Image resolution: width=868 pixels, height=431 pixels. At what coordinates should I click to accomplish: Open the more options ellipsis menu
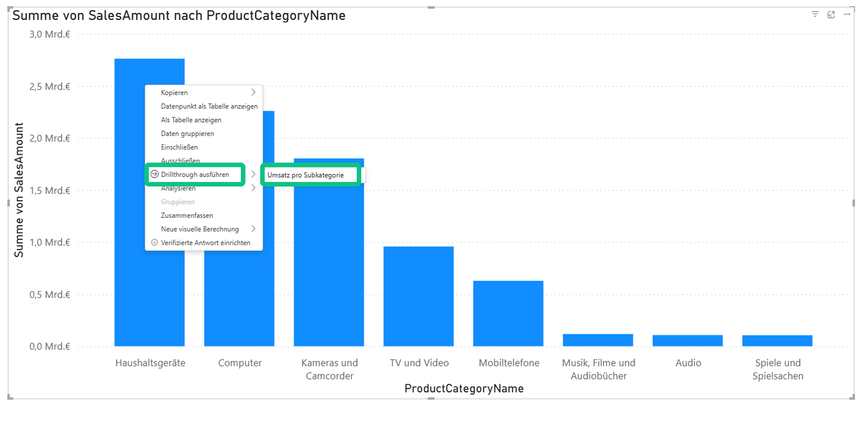pos(847,15)
